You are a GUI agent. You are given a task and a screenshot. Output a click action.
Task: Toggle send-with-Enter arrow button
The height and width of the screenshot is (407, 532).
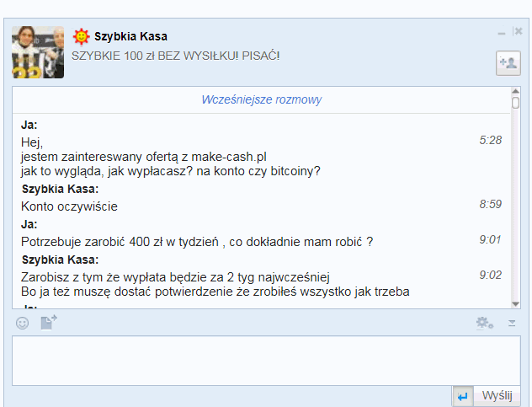[x=462, y=396]
